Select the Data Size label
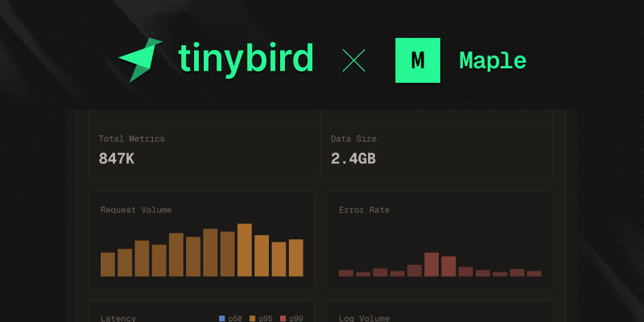The height and width of the screenshot is (322, 644). [x=353, y=138]
